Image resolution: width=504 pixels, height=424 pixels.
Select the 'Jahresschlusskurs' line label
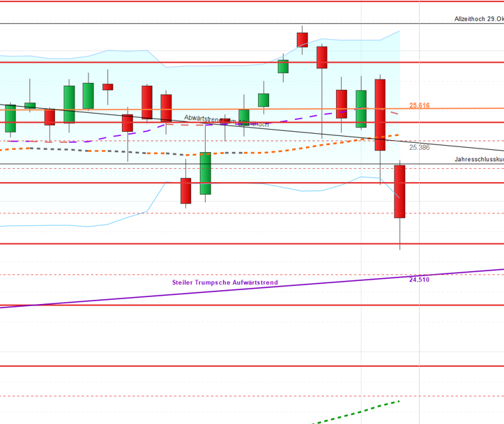point(478,160)
